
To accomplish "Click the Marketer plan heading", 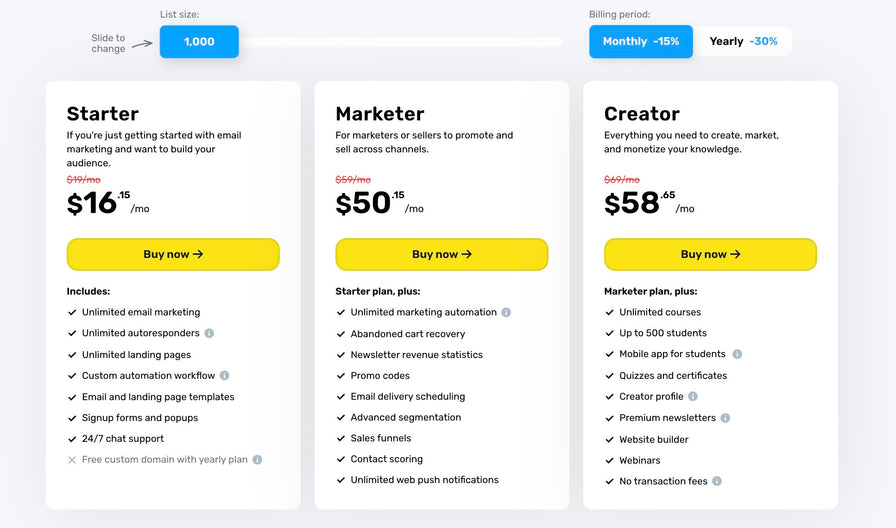I will (x=380, y=114).
